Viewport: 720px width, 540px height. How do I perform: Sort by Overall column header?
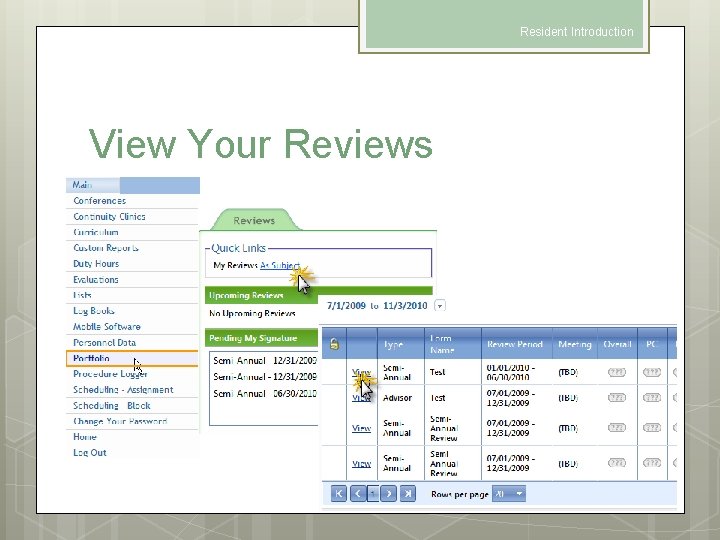click(617, 344)
